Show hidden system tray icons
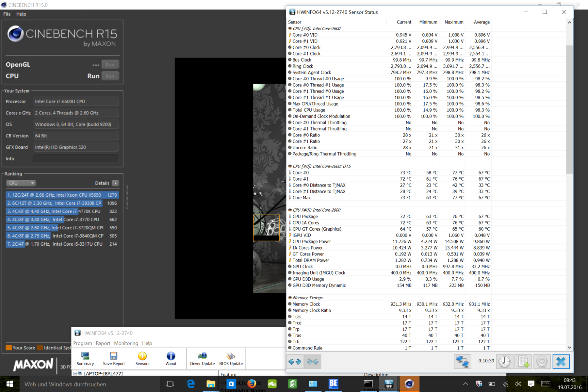The height and width of the screenshot is (392, 588). [x=465, y=384]
